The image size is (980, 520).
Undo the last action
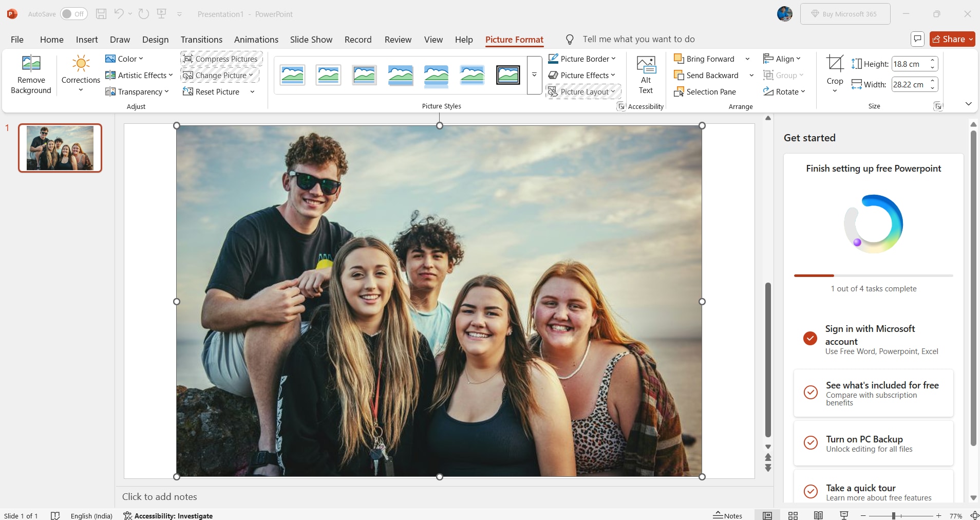tap(119, 14)
